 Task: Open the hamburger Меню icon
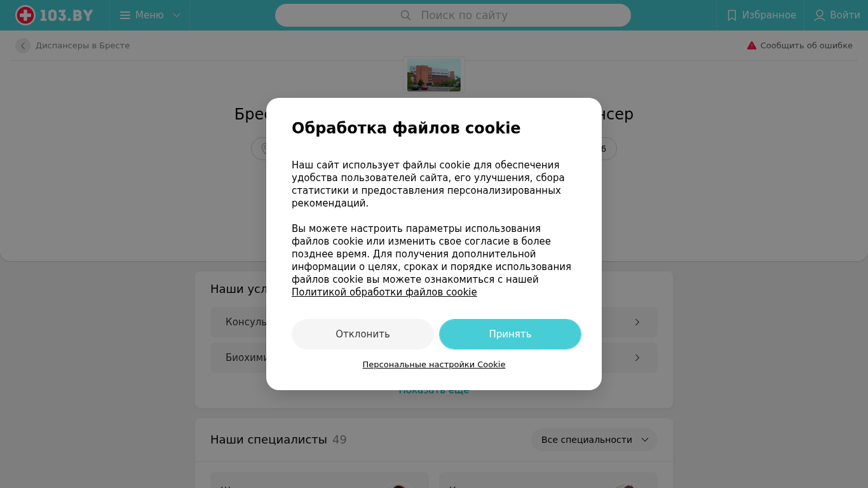pos(125,15)
